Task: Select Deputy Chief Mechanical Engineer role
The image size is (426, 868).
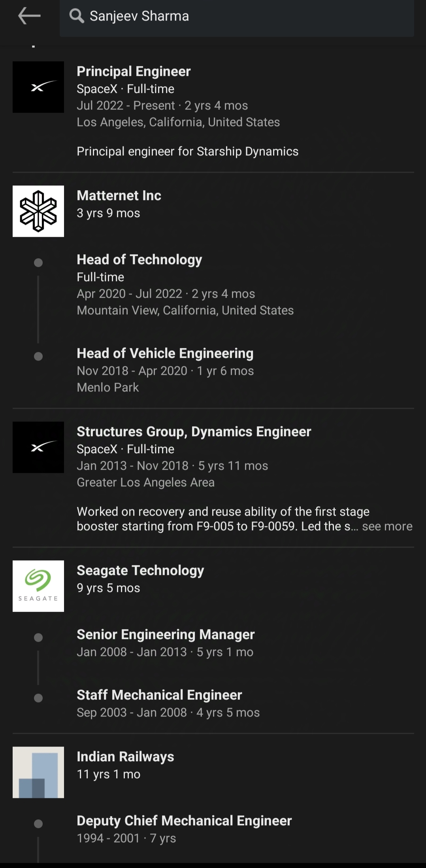Action: click(x=184, y=821)
